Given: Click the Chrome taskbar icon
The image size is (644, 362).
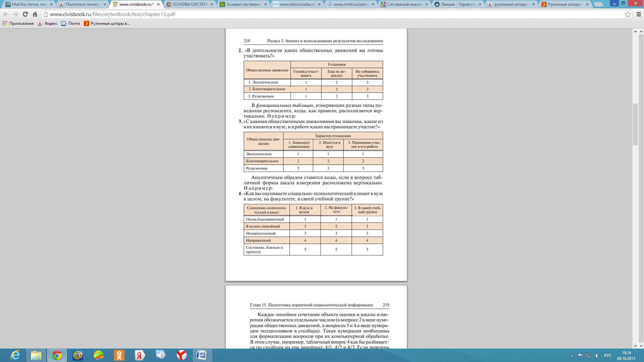Looking at the screenshot, I should coord(57,355).
